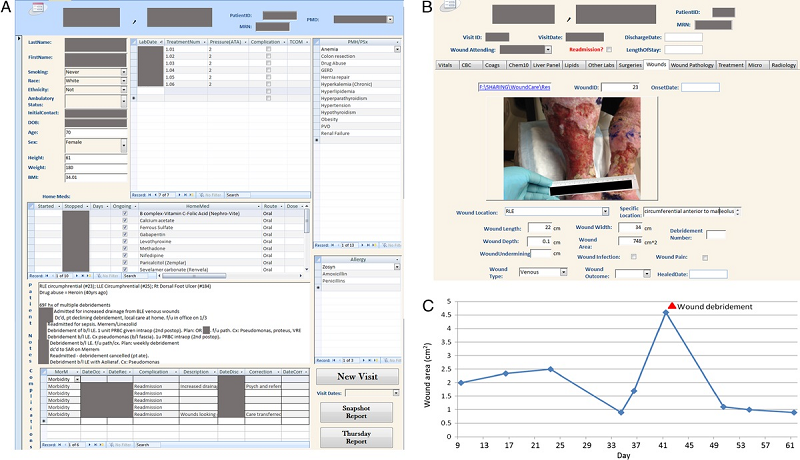Toggle the Wound Pain checkbox
The width and height of the screenshot is (800, 460).
pyautogui.click(x=704, y=257)
